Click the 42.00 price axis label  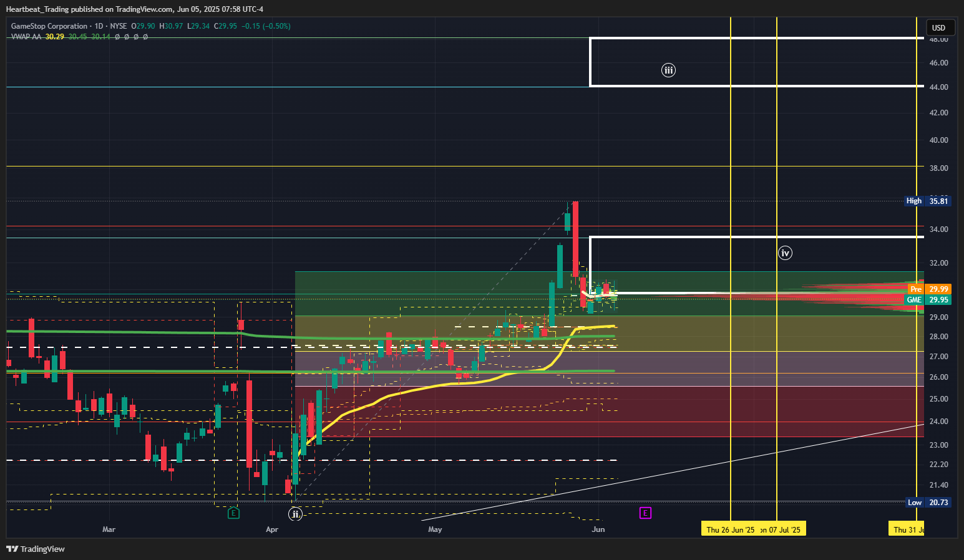(938, 113)
